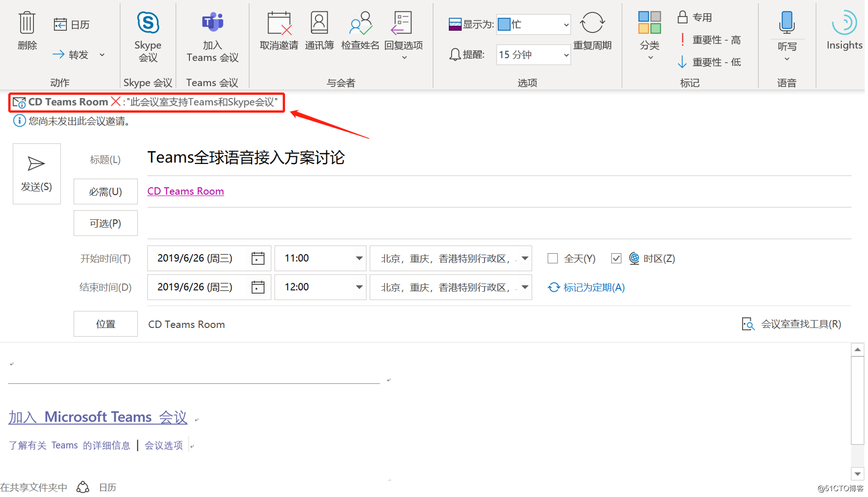The width and height of the screenshot is (868, 497).
Task: Click the CD Teams Room attendee link
Action: tap(186, 191)
